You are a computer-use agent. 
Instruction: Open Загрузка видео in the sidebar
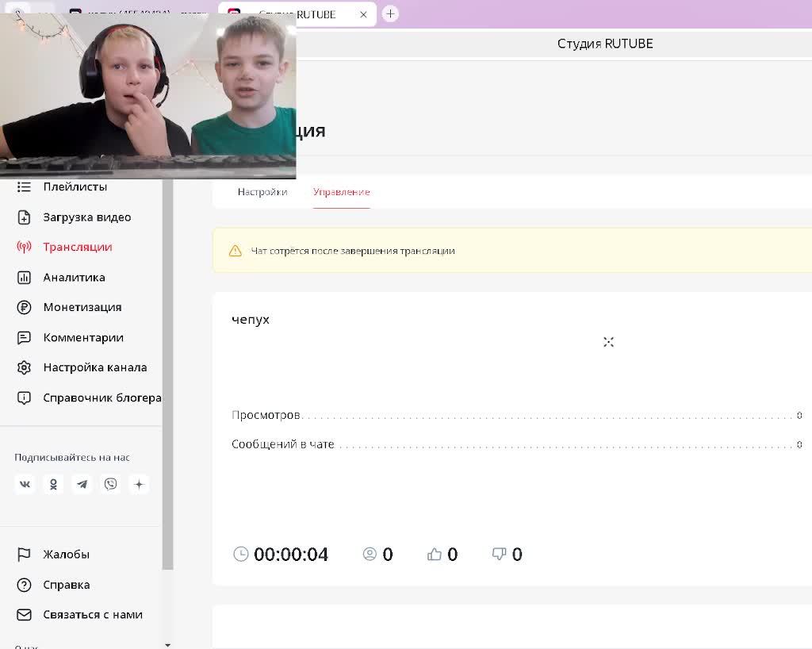click(x=87, y=217)
